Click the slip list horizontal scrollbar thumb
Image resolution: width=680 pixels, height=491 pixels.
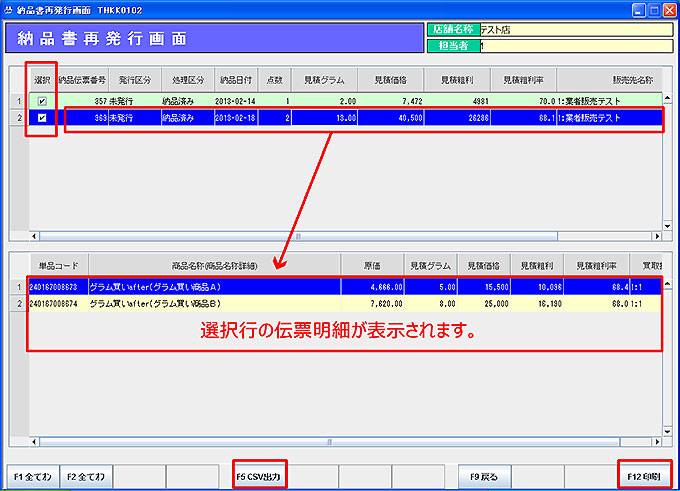click(x=298, y=236)
